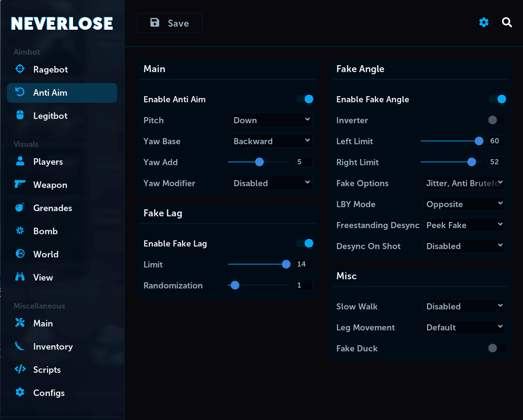The image size is (523, 420).
Task: Click the Yaw Add slider handle
Action: (259, 162)
